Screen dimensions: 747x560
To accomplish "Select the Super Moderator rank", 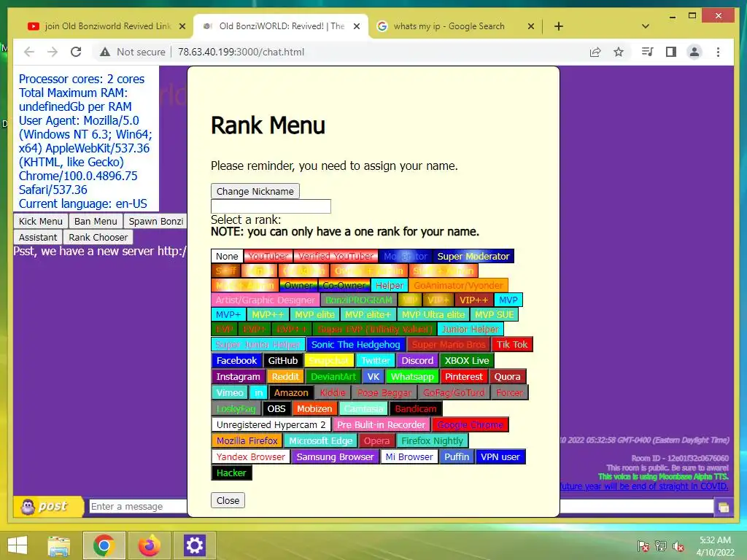I will click(x=473, y=256).
